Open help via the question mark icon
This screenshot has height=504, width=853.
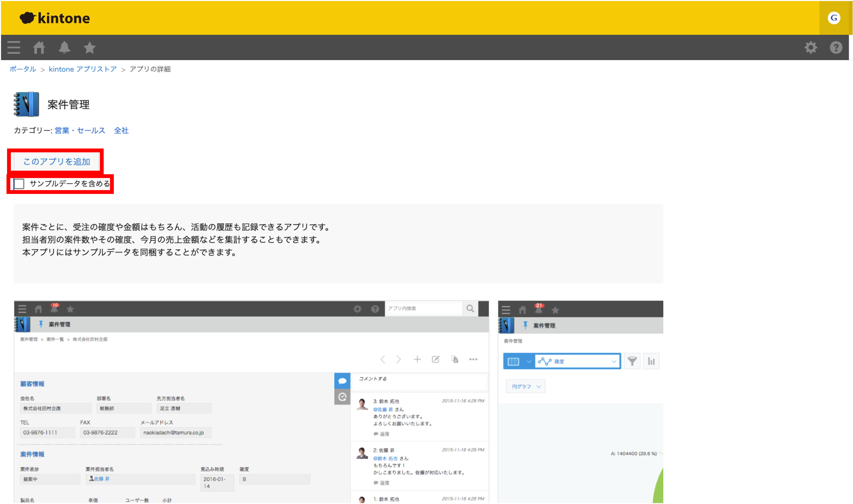[x=836, y=48]
